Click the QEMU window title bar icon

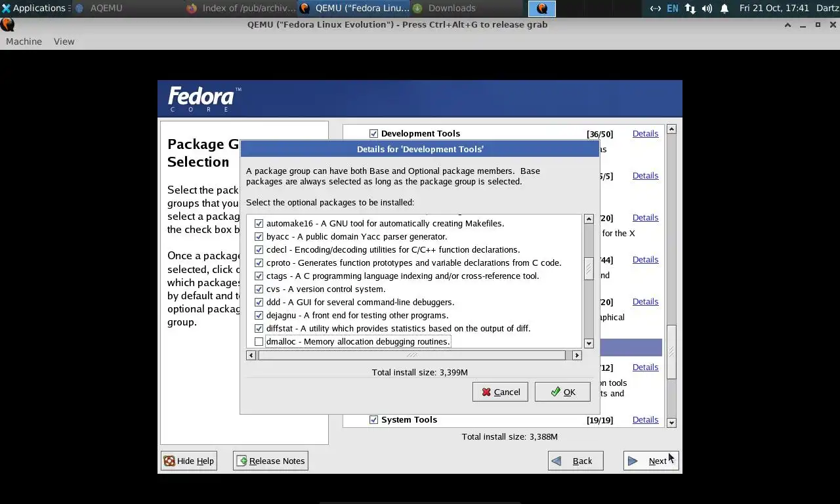click(x=7, y=25)
